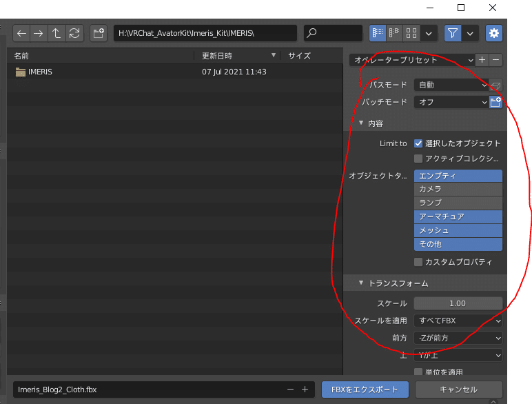Image resolution: width=532 pixels, height=404 pixels.
Task: Open 上 axis dropdown showing Yが上
Action: 458,356
